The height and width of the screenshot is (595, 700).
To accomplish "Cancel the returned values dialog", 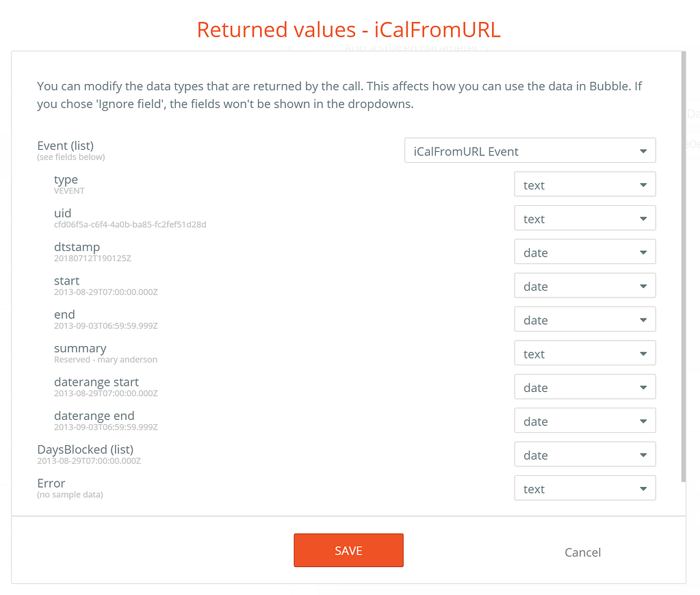I will coord(582,553).
